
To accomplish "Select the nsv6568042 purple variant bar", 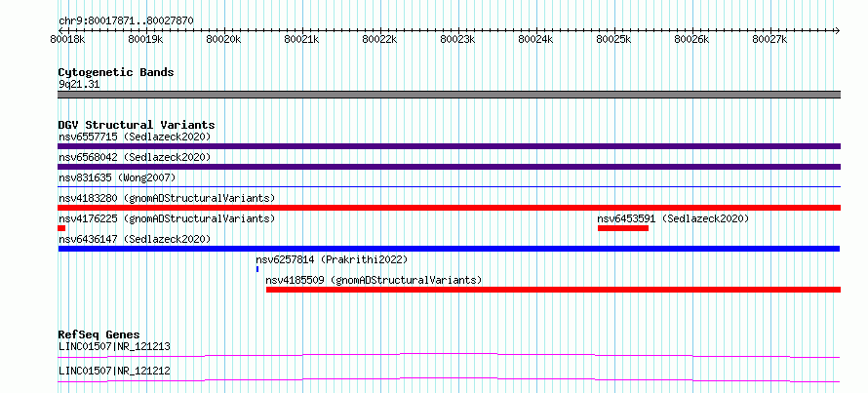I will coord(449,167).
